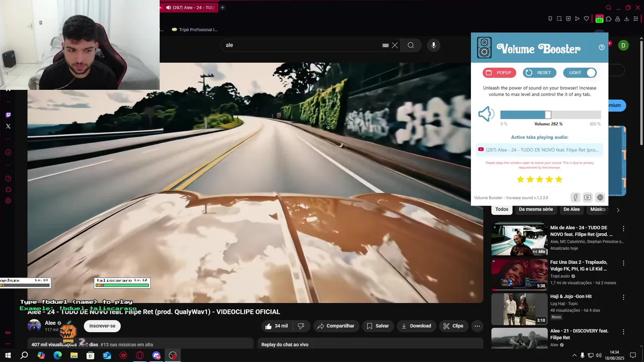The height and width of the screenshot is (362, 644).
Task: Open the Extensions cube icon in the sidebar
Action: pyautogui.click(x=8, y=190)
